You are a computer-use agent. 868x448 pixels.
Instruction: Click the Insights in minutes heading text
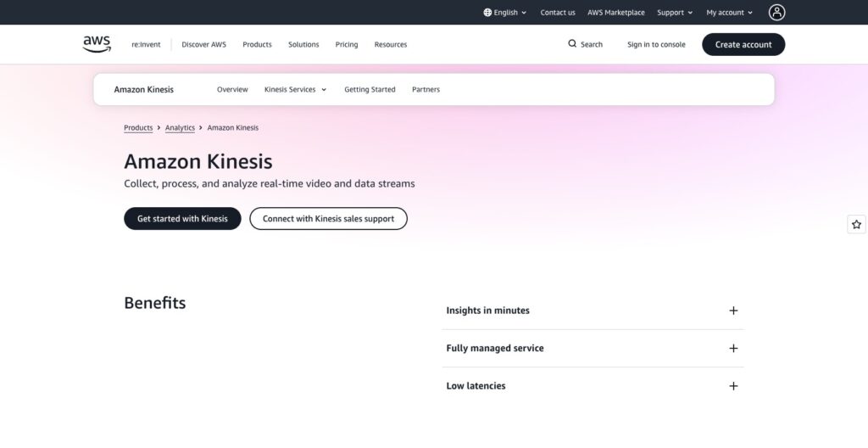pyautogui.click(x=487, y=311)
